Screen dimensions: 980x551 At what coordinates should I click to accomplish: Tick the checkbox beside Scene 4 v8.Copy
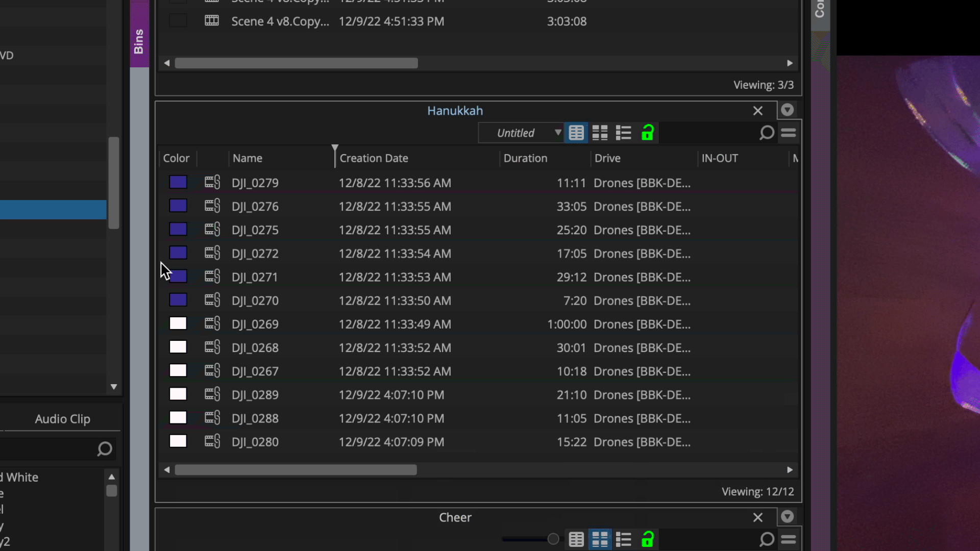click(x=178, y=21)
